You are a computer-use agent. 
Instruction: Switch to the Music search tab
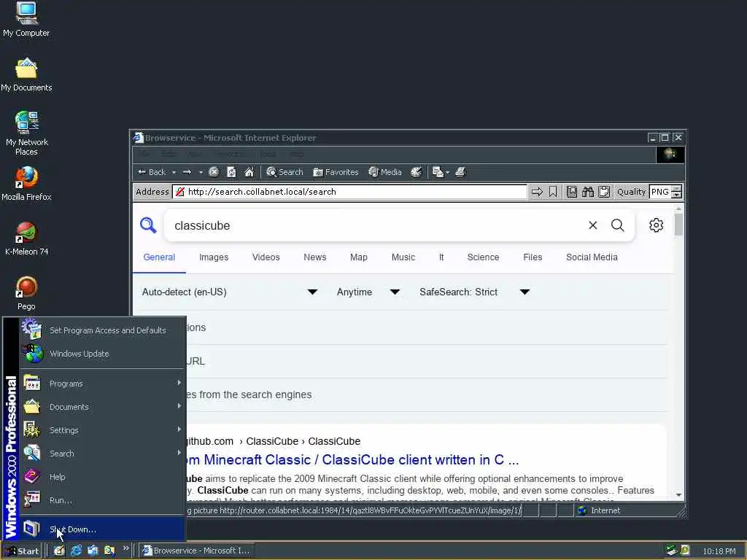point(403,257)
